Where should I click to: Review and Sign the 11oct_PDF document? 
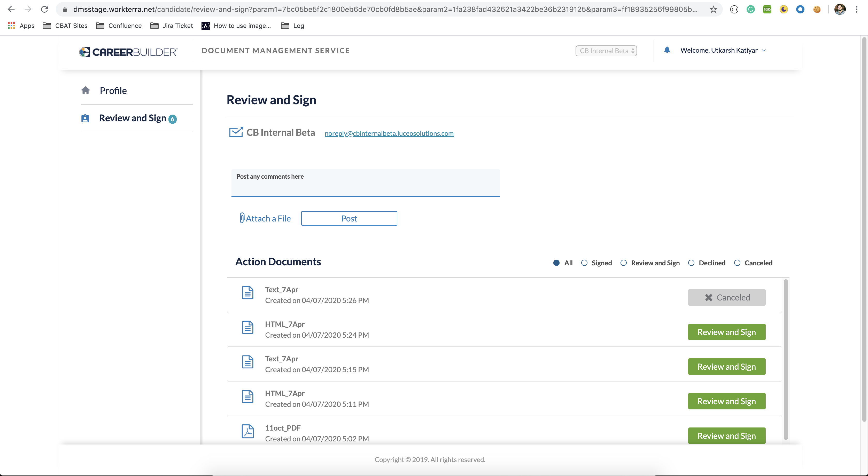[727, 436]
